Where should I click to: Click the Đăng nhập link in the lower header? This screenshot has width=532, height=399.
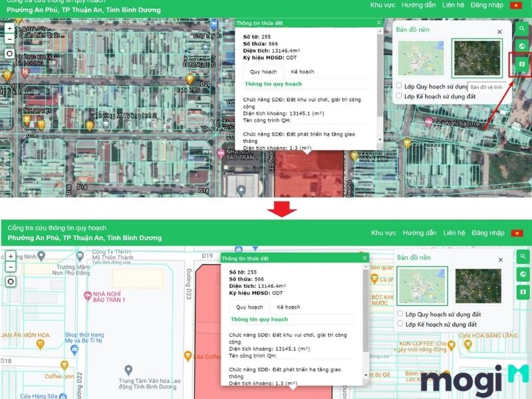[488, 233]
